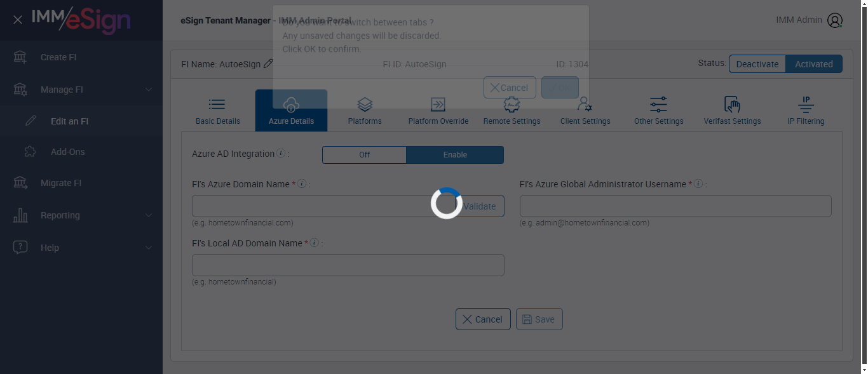Open the IMM Admin user profile icon

[x=835, y=20]
